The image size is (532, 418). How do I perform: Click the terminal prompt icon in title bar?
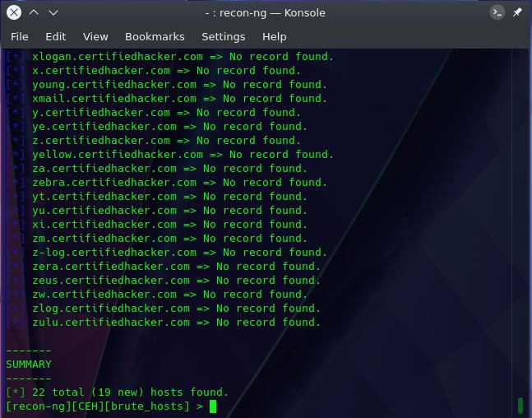497,12
